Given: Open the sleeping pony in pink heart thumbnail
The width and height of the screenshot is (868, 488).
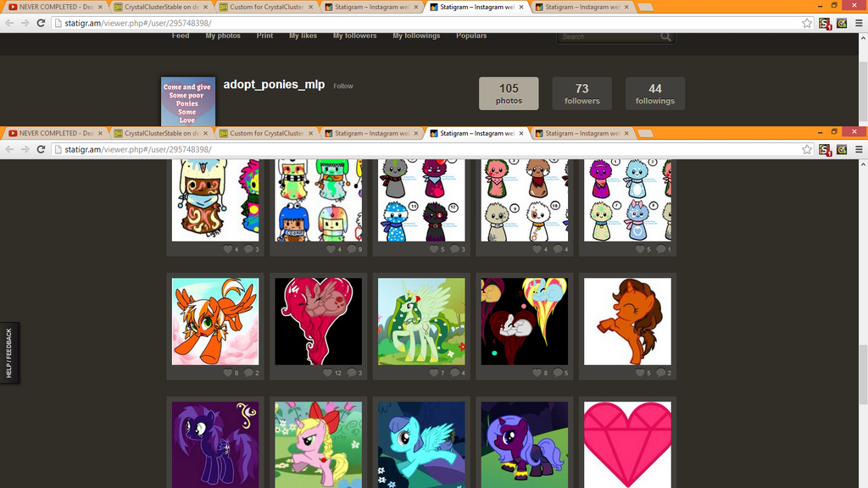Looking at the screenshot, I should pos(319,321).
